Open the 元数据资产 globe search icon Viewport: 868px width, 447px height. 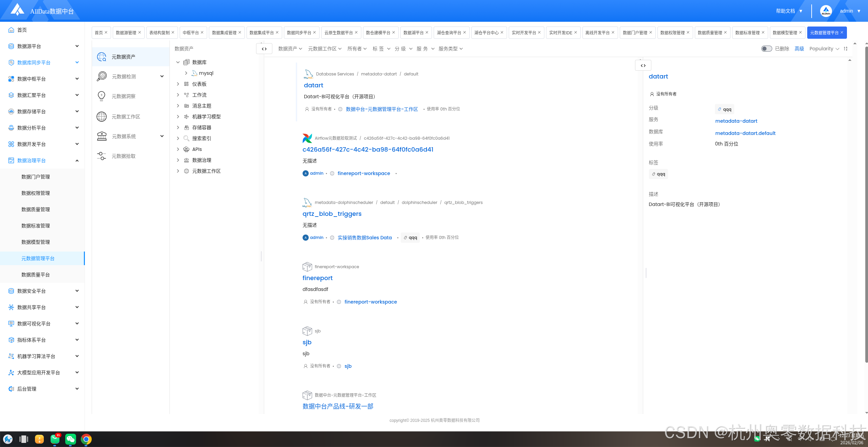102,57
